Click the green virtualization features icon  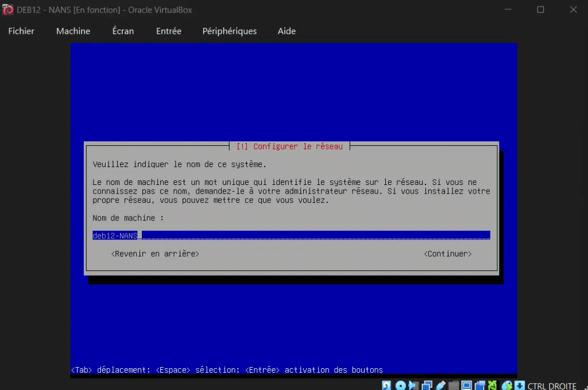[x=493, y=385]
